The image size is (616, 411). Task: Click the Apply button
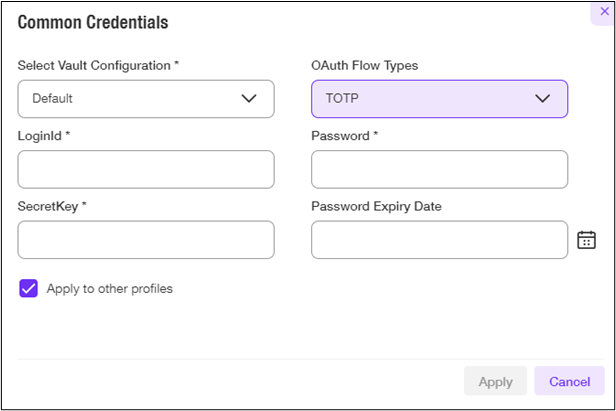pos(495,381)
